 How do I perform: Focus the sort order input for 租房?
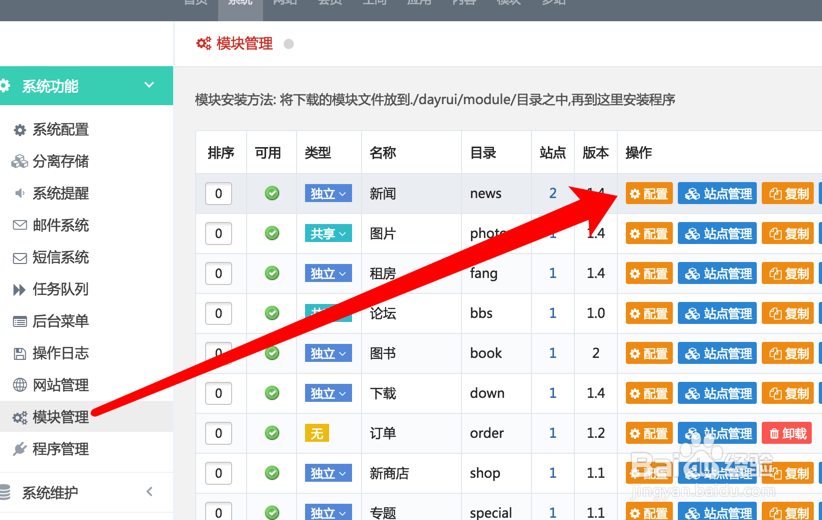(219, 273)
